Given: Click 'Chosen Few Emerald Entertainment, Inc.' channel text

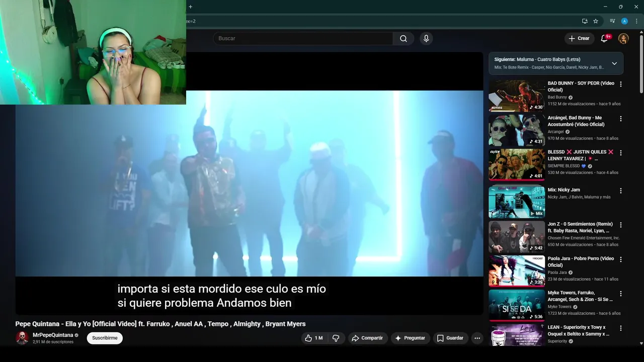Looking at the screenshot, I should [584, 238].
